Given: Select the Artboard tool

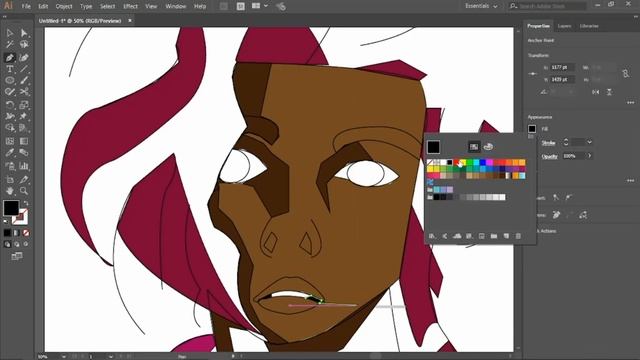Looking at the screenshot, I should [x=10, y=179].
